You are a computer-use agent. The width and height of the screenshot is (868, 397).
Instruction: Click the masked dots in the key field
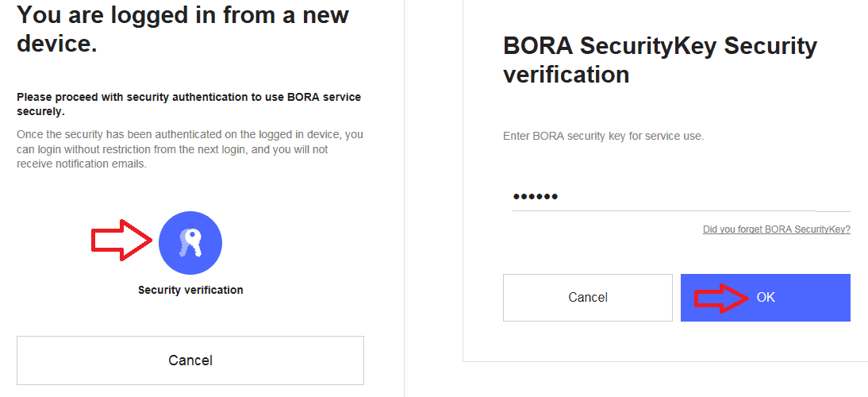pyautogui.click(x=536, y=197)
